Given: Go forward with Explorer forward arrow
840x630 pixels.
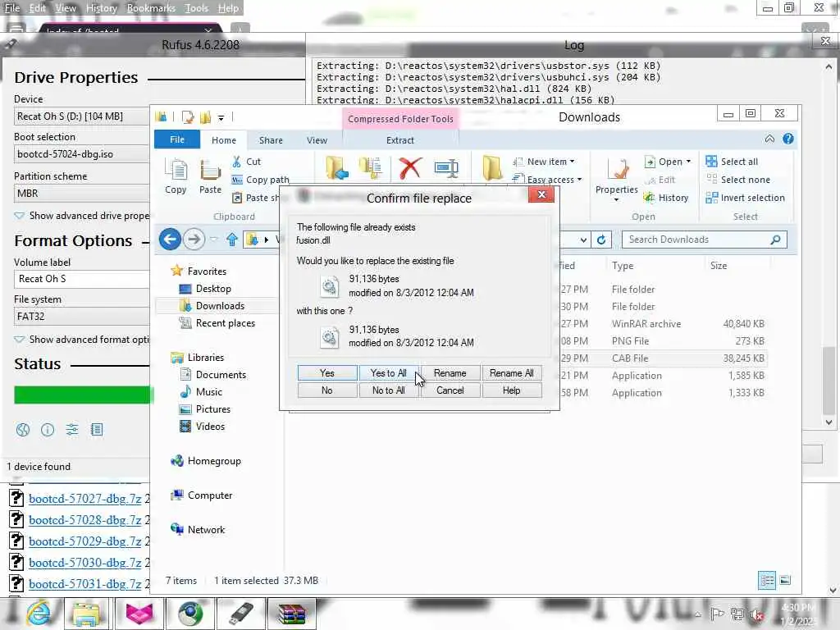Looking at the screenshot, I should pos(194,239).
